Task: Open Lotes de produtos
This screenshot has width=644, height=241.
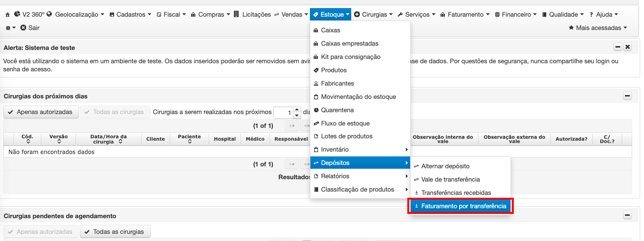Action: (x=360, y=136)
